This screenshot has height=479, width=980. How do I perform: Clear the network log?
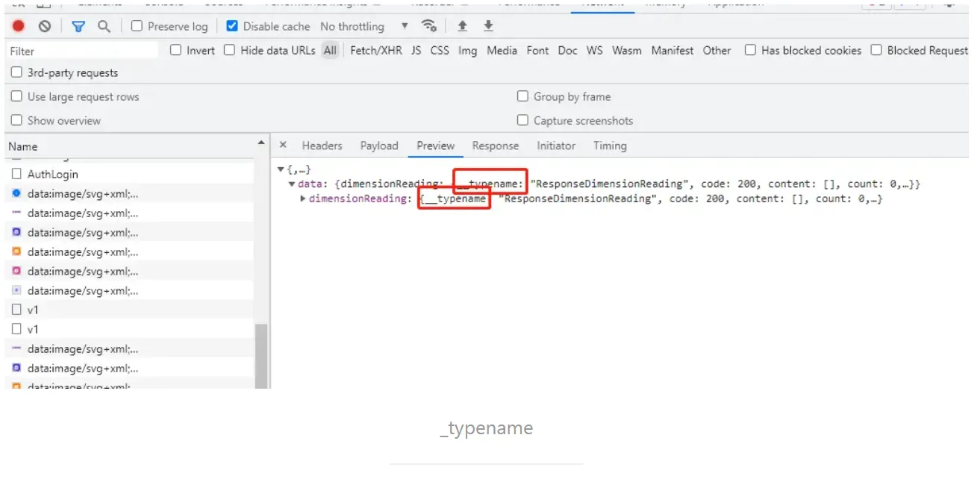pyautogui.click(x=45, y=26)
